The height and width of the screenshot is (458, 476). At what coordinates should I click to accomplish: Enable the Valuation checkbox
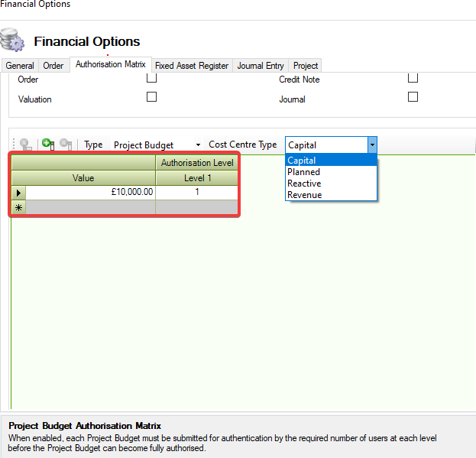click(x=151, y=97)
